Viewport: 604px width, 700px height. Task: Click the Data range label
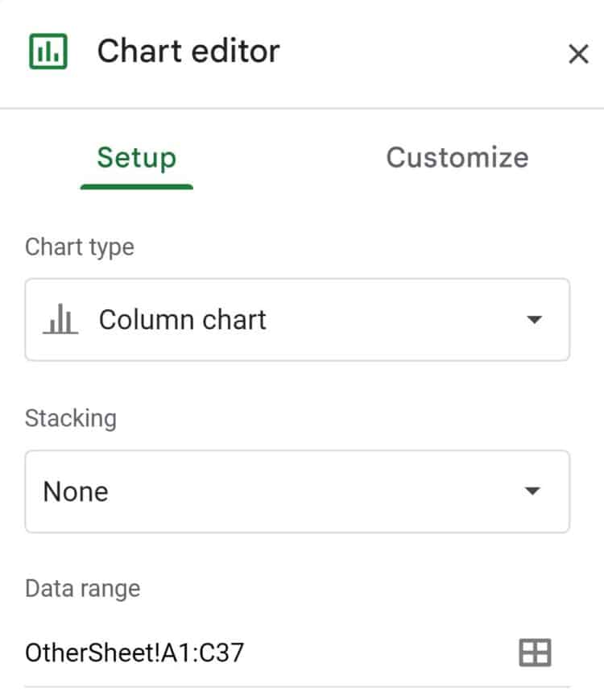(x=81, y=588)
